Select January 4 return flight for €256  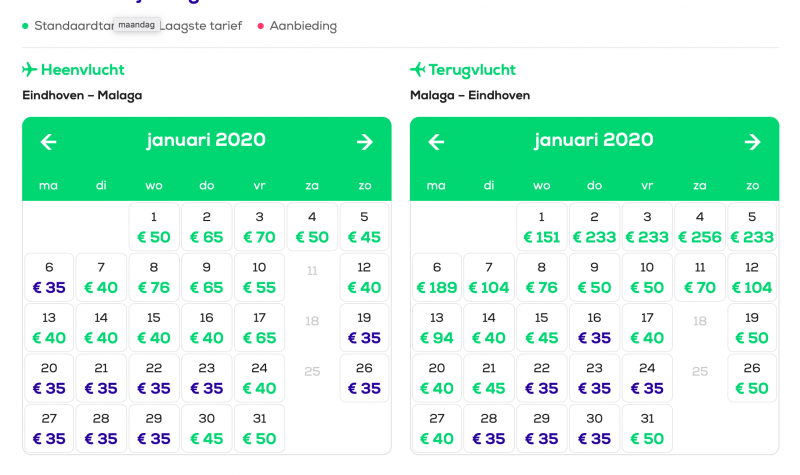point(699,227)
